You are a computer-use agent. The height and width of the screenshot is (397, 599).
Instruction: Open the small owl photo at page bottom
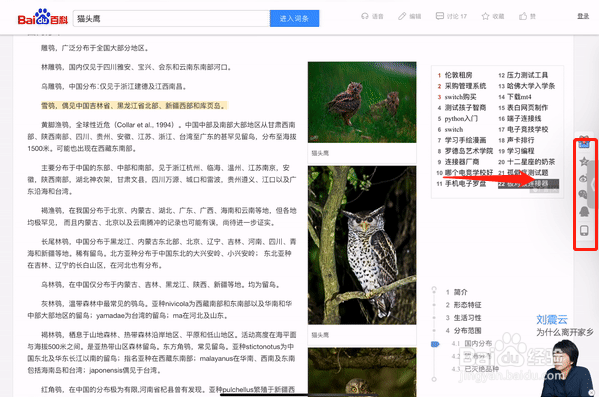362,372
